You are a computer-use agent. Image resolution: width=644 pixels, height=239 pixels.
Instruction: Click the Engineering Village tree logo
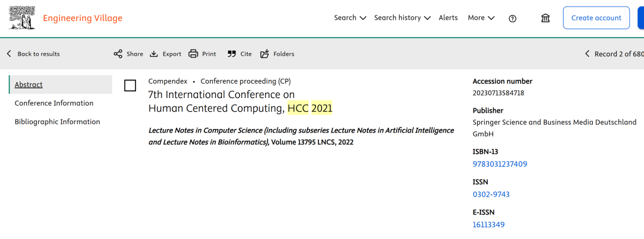(x=22, y=18)
